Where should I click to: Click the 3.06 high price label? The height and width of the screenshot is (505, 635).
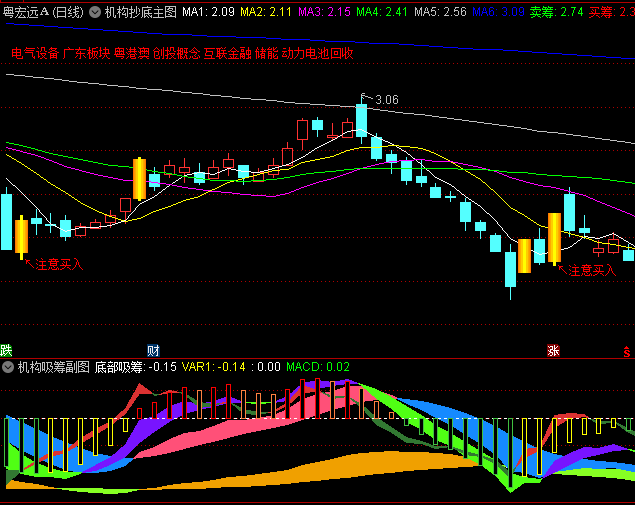[x=387, y=100]
